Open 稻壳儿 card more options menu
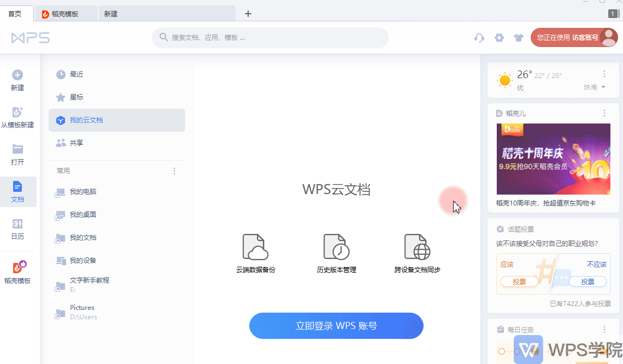 click(604, 113)
